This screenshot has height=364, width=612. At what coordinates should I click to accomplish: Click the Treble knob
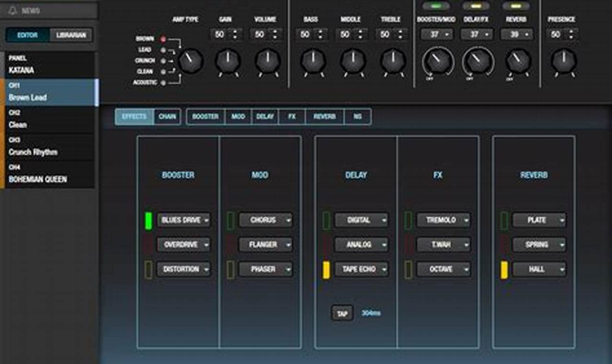point(393,62)
